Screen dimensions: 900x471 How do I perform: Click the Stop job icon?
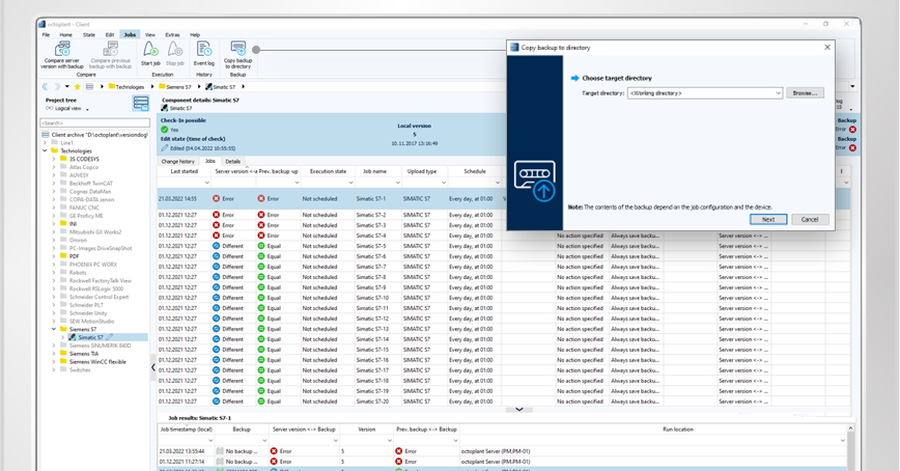tap(175, 49)
